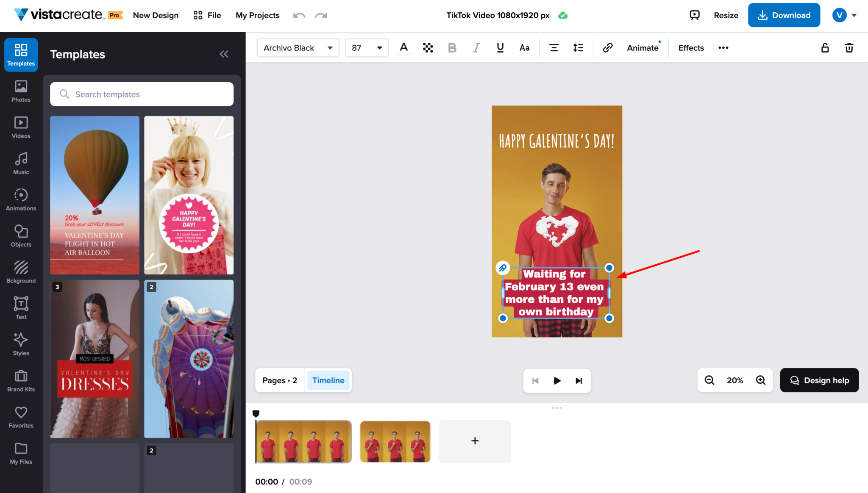Open the Animations sidebar panel
Screen dimensions: 868x493
click(x=20, y=199)
